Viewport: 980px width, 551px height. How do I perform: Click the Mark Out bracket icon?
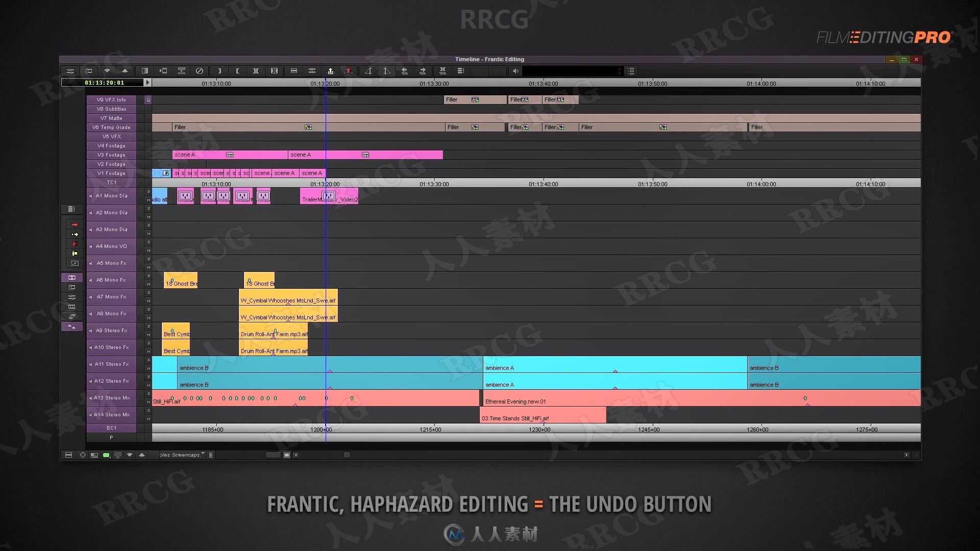[x=238, y=71]
